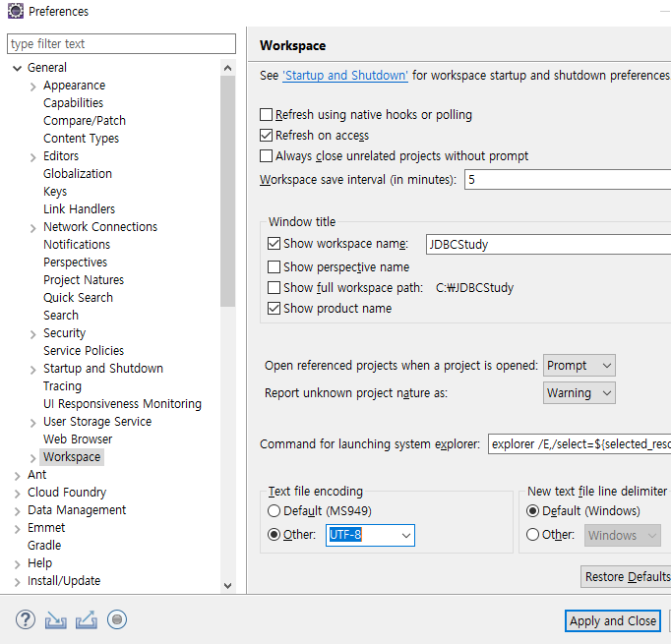Viewport: 671px width, 644px height.
Task: Expand the User Storage Service node
Action: 32,423
